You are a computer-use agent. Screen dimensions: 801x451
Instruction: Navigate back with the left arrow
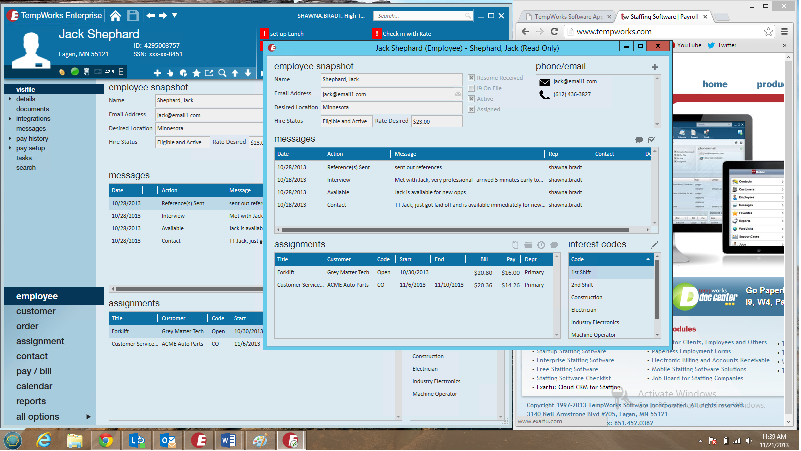(151, 16)
